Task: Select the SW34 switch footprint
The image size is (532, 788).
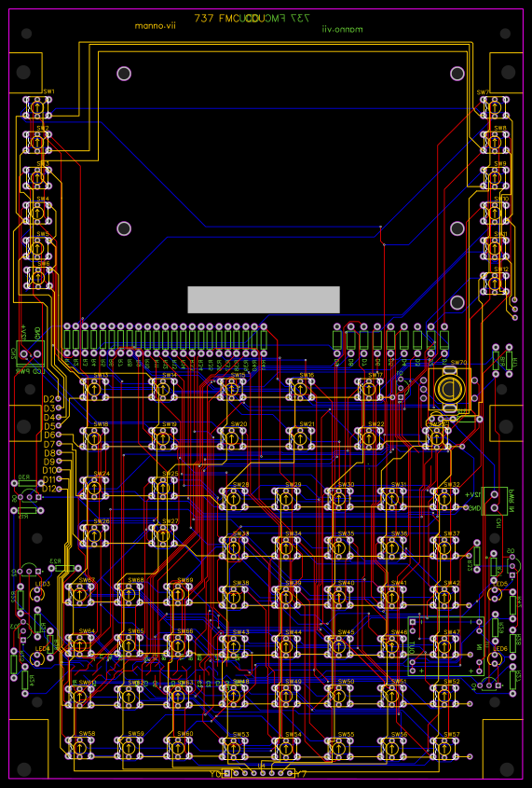Action: tap(287, 547)
